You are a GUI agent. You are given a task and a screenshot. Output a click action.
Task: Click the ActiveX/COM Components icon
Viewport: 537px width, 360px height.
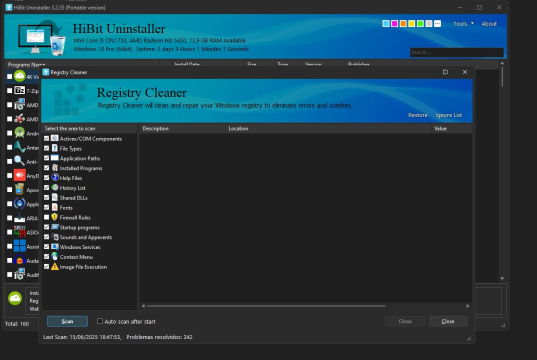click(55, 138)
